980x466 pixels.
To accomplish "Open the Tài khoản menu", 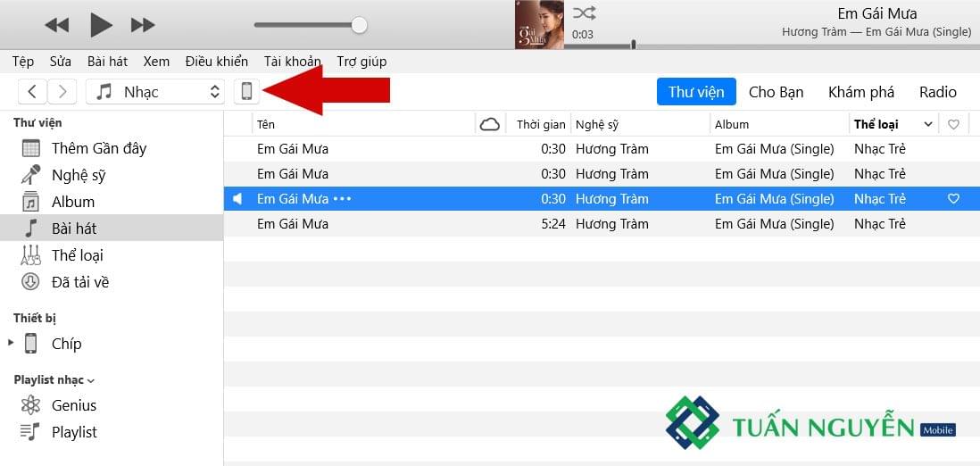I will coord(292,62).
